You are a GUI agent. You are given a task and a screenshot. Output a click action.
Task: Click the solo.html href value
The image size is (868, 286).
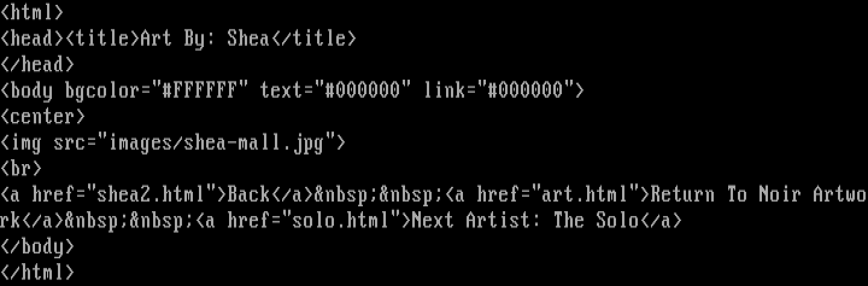(341, 220)
